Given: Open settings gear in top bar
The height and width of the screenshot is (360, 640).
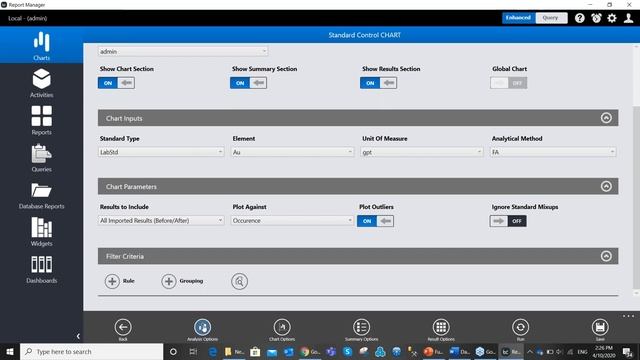Looking at the screenshot, I should pos(612,18).
